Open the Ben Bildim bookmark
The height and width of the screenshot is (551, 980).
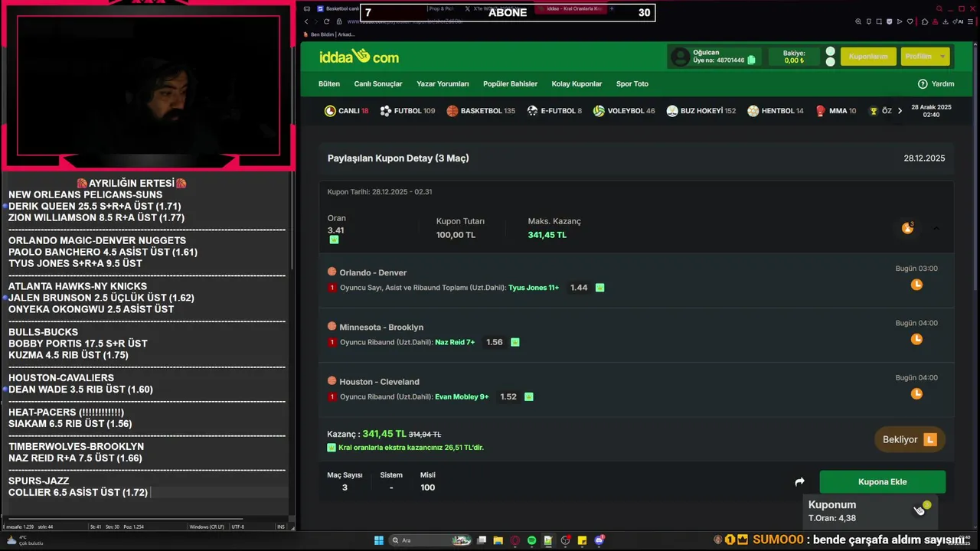point(329,34)
